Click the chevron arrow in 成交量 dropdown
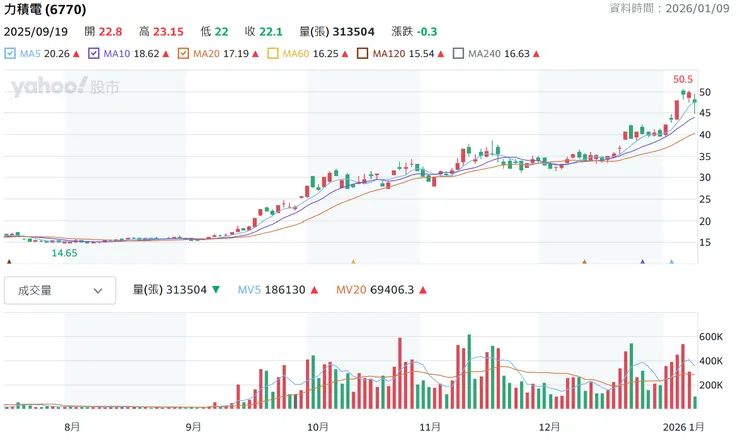Image resolution: width=740 pixels, height=442 pixels. click(x=98, y=291)
